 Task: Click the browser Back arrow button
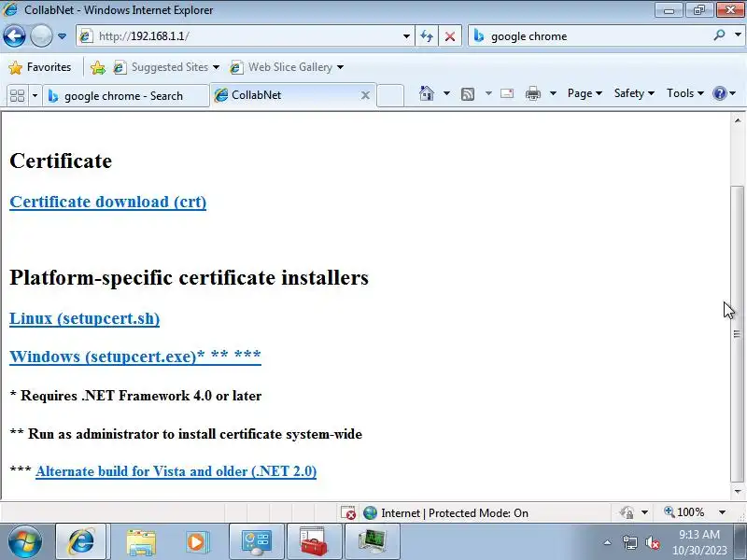[x=14, y=36]
